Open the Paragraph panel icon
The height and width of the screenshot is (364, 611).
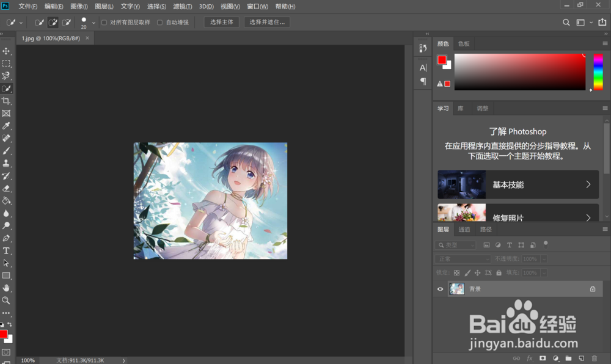click(x=423, y=81)
